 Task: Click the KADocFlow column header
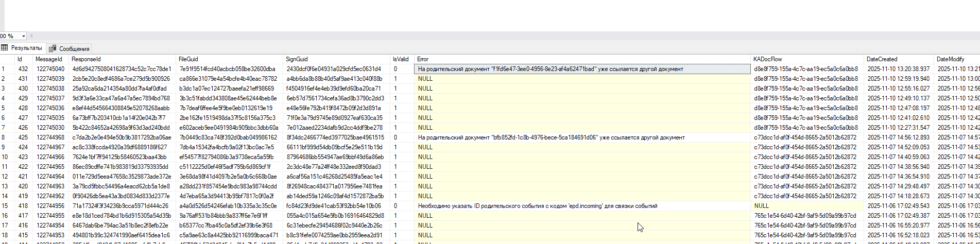[767, 59]
